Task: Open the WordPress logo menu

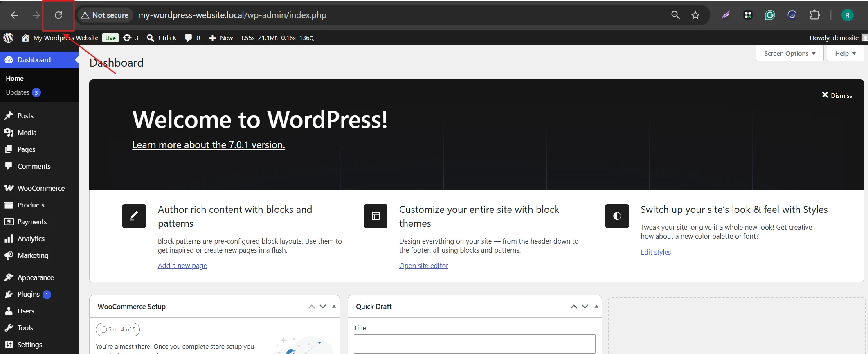Action: click(9, 38)
